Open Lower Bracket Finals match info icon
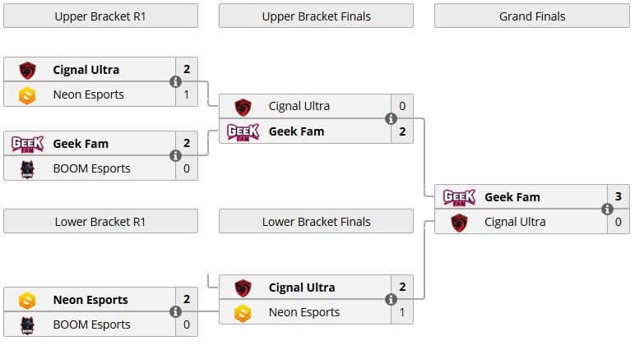 [x=391, y=300]
